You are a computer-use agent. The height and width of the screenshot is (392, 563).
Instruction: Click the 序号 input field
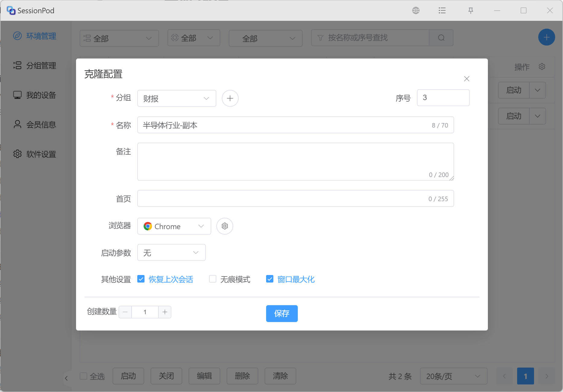coord(443,98)
